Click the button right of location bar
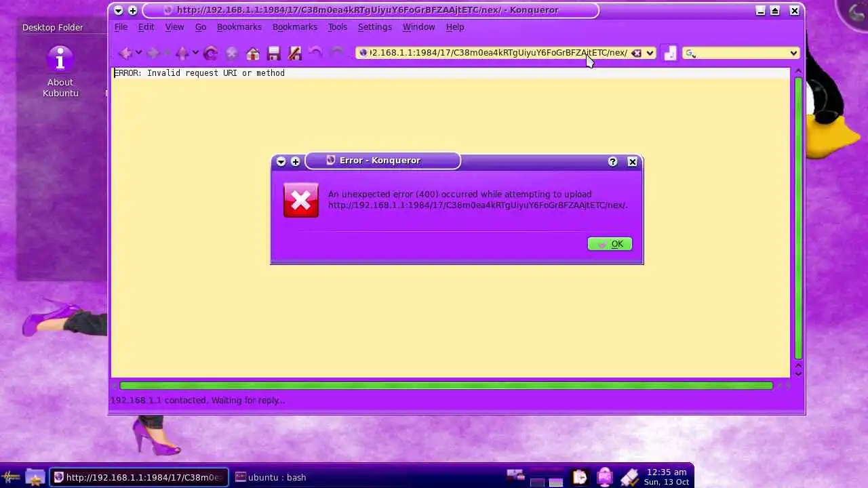 [x=670, y=53]
